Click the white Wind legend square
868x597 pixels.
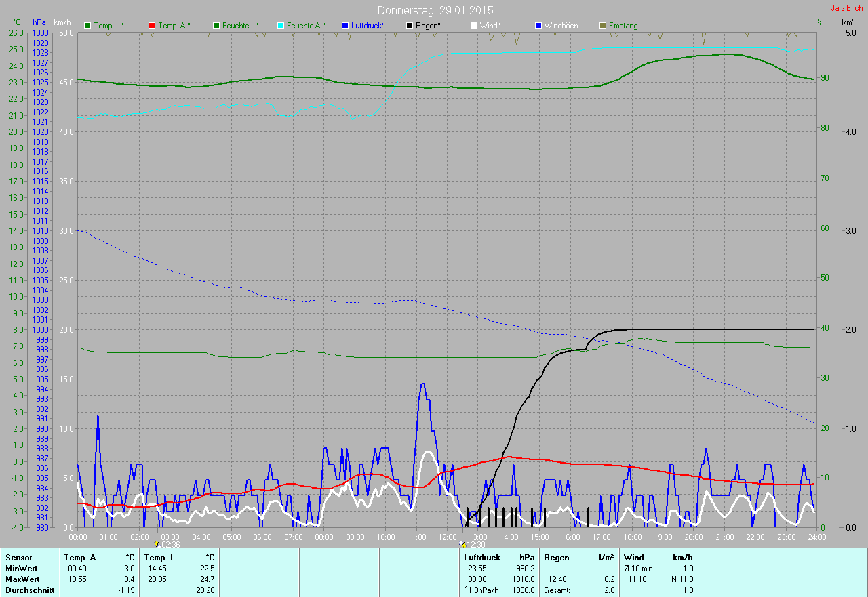click(x=474, y=26)
